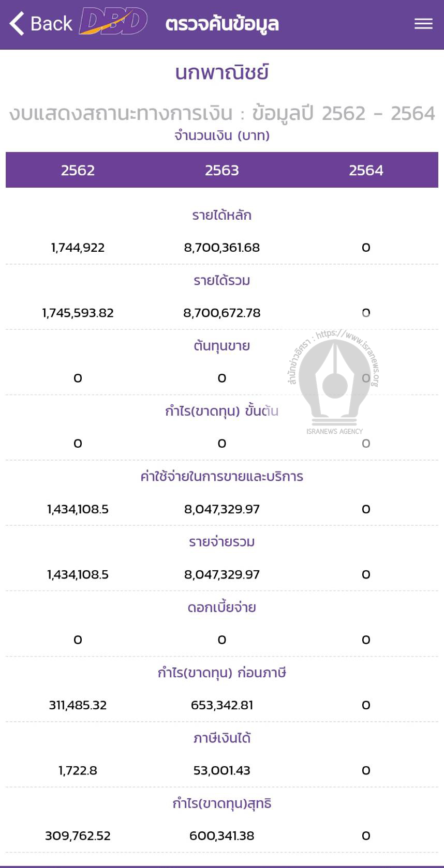Tap the ดอกเบี้ยจ่าย row heading

tap(221, 607)
